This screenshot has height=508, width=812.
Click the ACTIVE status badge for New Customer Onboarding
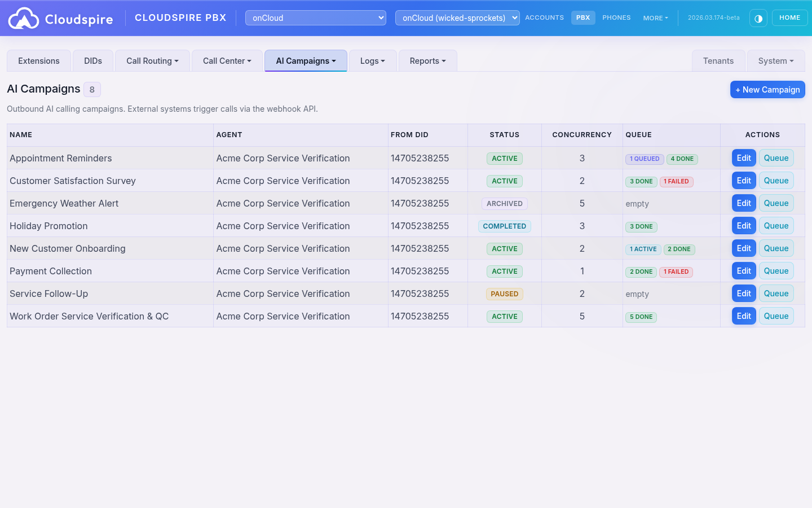[504, 249]
